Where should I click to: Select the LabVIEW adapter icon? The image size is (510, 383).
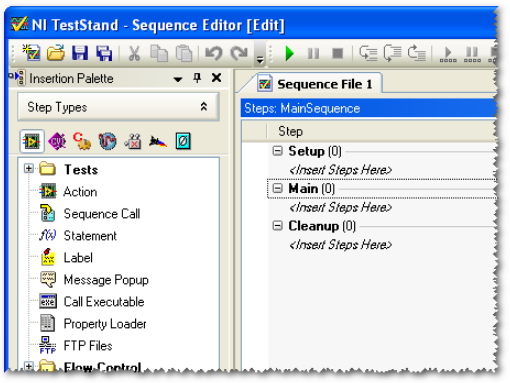click(x=32, y=141)
